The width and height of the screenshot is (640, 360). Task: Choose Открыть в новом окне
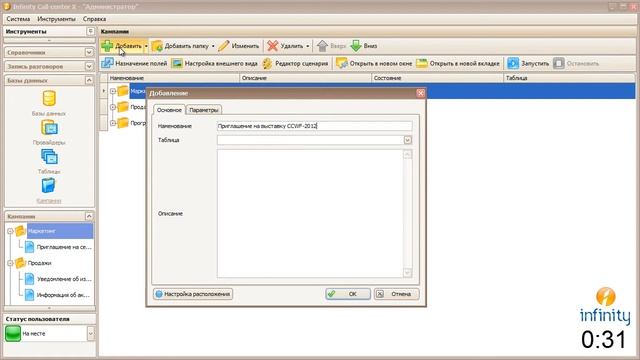pyautogui.click(x=374, y=63)
